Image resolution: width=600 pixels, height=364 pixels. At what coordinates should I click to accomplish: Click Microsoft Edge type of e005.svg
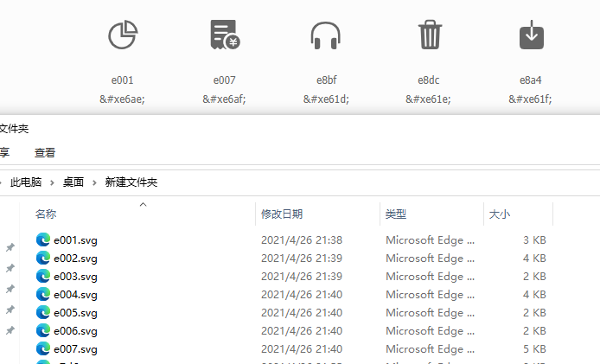(x=430, y=313)
